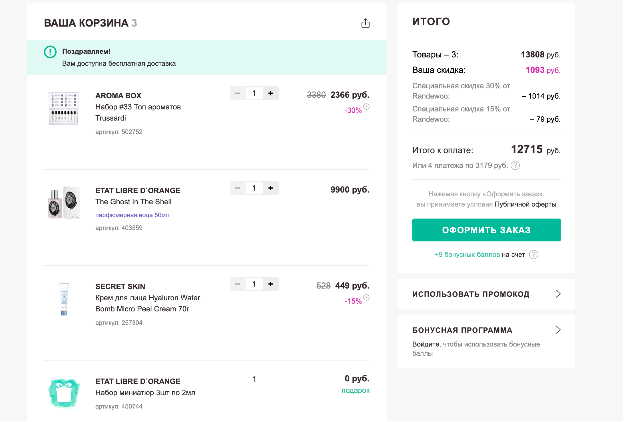Expand the Использовать промокод section
The height and width of the screenshot is (422, 624).
click(x=486, y=294)
